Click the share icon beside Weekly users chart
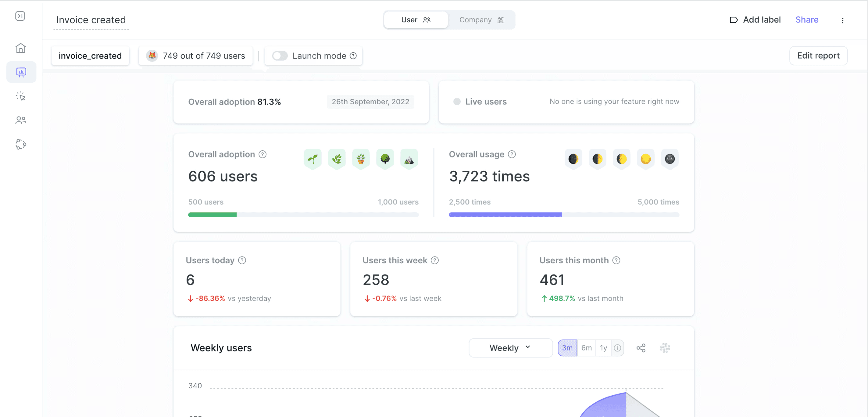The image size is (868, 417). 641,348
